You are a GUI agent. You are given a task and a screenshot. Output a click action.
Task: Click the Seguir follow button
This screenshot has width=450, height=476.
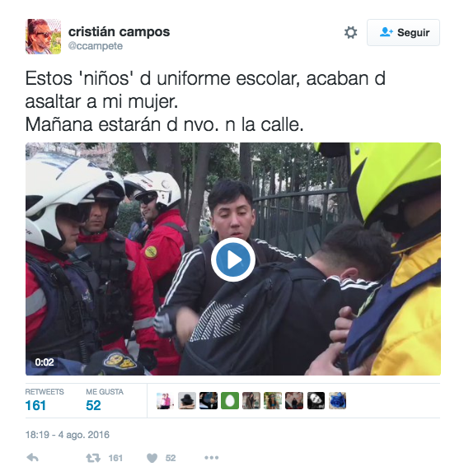coord(403,32)
